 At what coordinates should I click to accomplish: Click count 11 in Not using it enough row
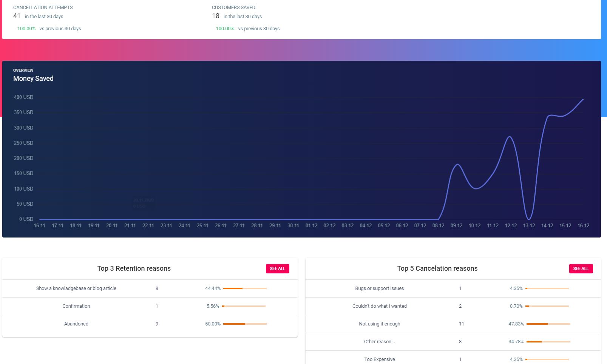click(461, 324)
